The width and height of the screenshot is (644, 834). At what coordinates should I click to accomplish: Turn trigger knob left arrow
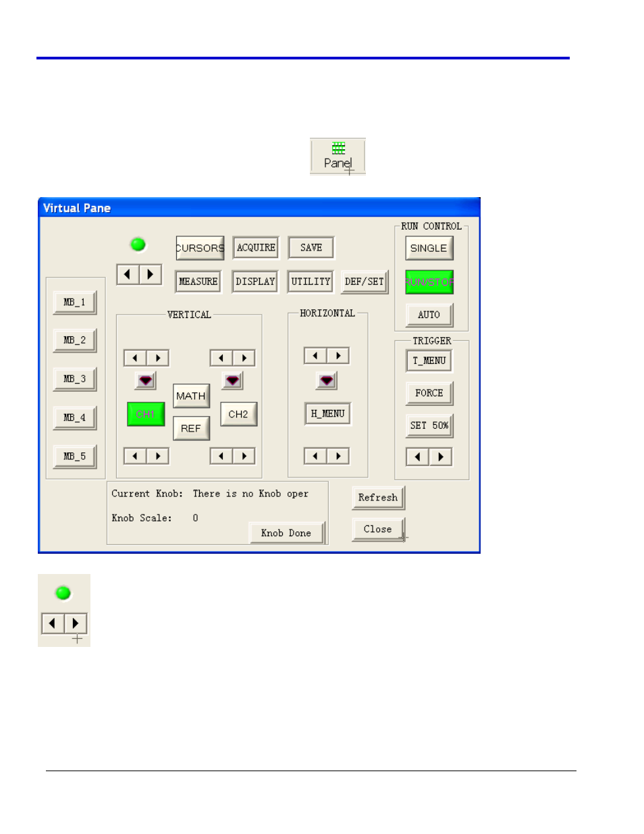[417, 457]
